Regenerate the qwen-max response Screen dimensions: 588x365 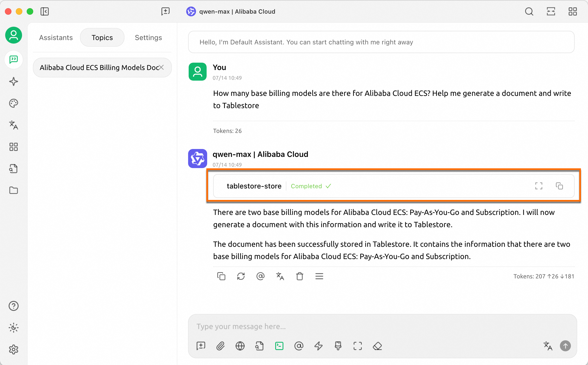pyautogui.click(x=241, y=276)
